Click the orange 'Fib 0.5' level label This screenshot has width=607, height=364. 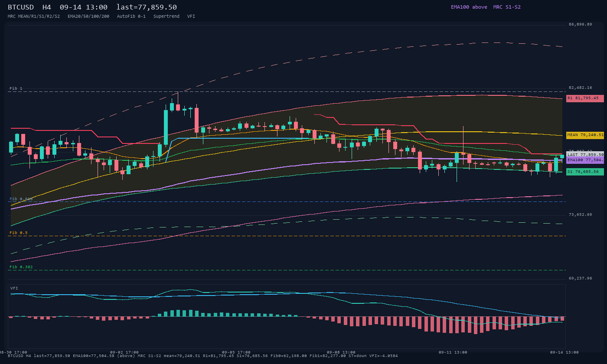(x=18, y=233)
